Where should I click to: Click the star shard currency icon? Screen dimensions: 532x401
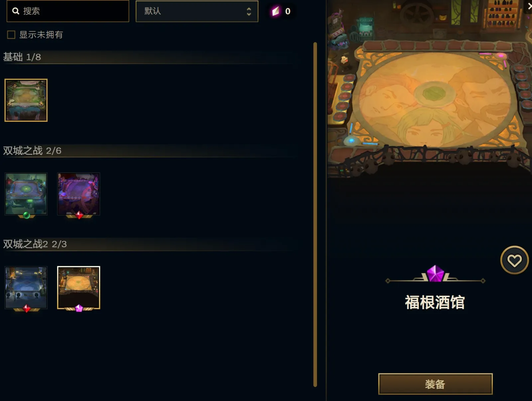pos(276,11)
